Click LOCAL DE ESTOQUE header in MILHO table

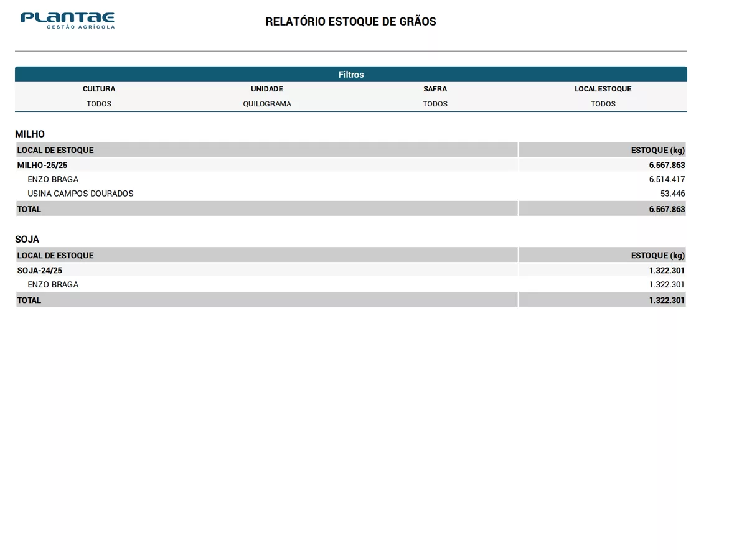pos(55,150)
